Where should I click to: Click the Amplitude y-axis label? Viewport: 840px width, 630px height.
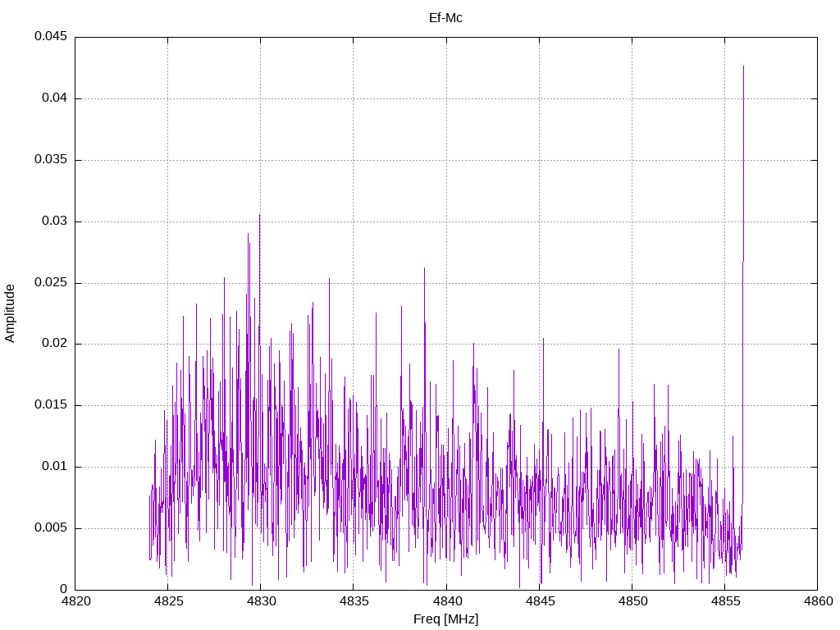pos(10,313)
